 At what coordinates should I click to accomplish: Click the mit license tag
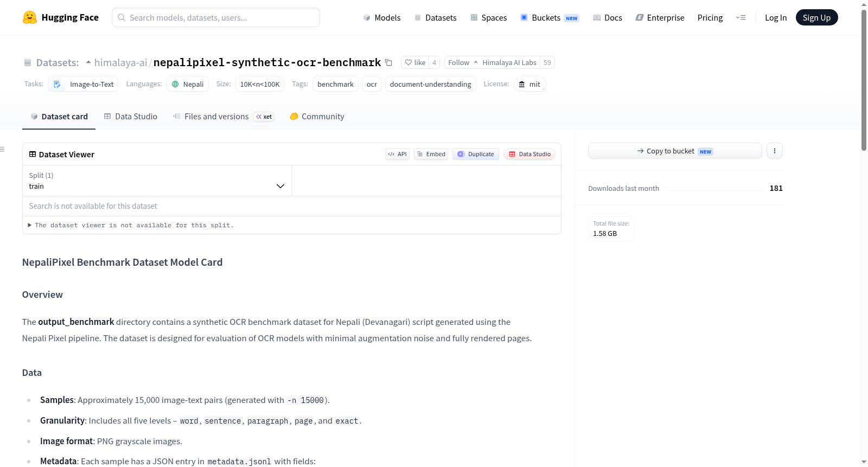point(529,84)
